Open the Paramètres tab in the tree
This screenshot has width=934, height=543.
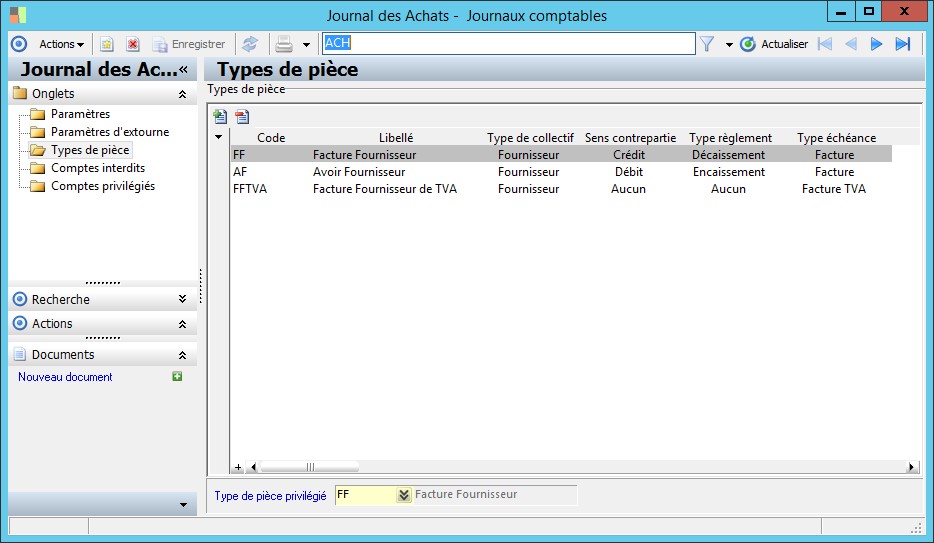[80, 114]
